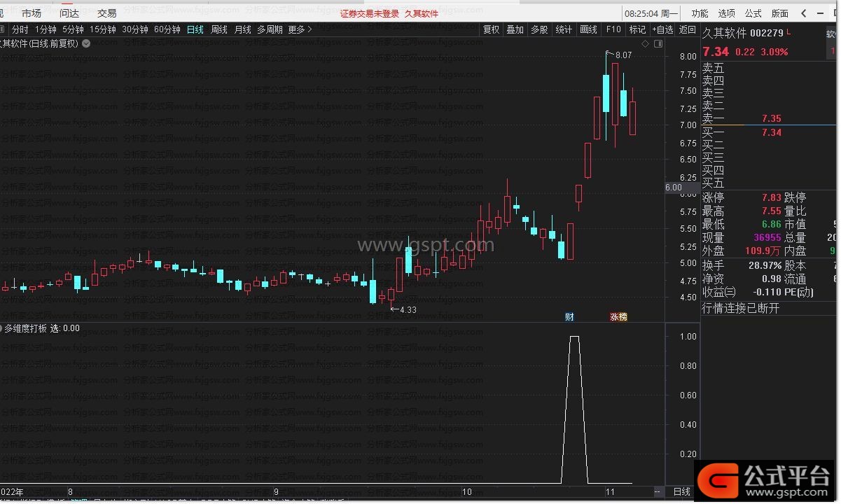Click the 多股 multi-stock button

pos(539,29)
